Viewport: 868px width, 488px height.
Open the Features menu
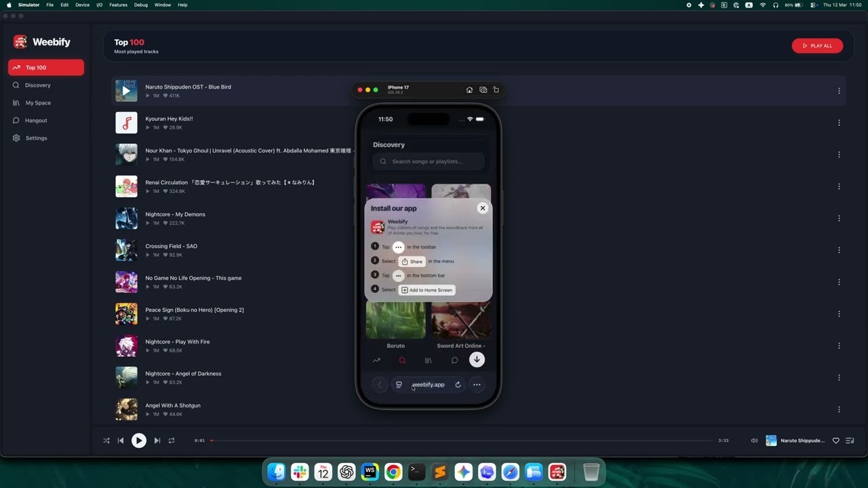point(118,5)
